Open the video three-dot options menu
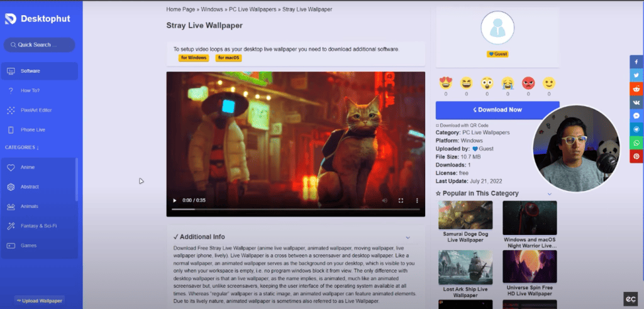The height and width of the screenshot is (309, 644). 417,201
